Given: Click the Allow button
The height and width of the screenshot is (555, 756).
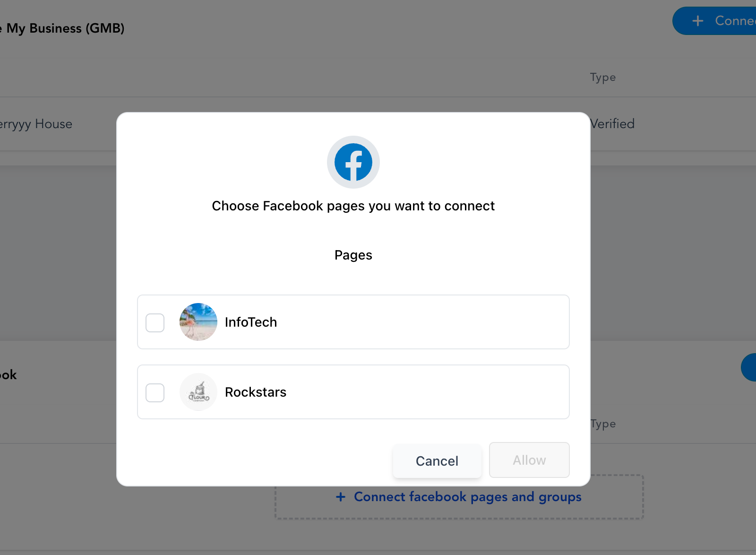Looking at the screenshot, I should click(529, 460).
